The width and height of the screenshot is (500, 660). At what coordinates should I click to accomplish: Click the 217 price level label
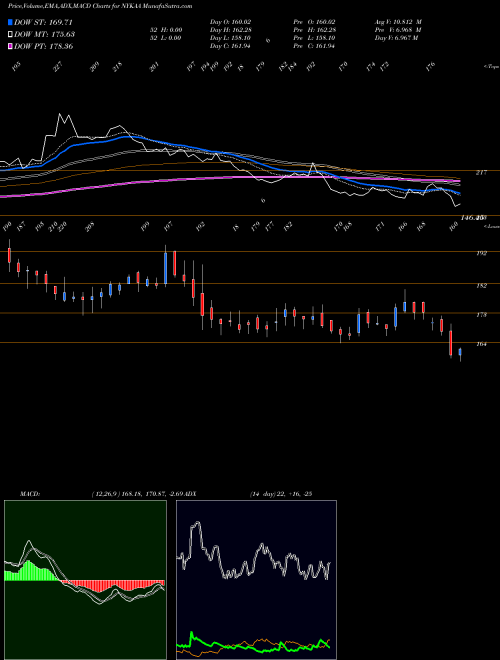click(x=481, y=173)
